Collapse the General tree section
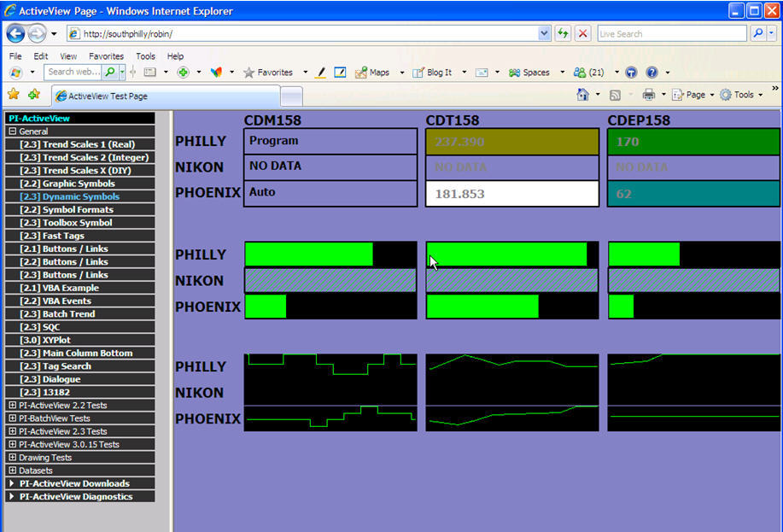This screenshot has width=783, height=532. (x=13, y=132)
